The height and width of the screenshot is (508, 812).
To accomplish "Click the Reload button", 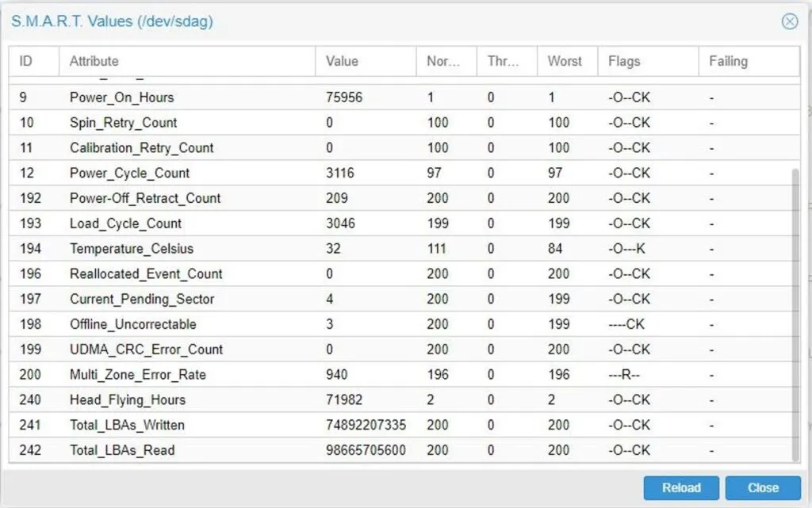I will click(681, 487).
